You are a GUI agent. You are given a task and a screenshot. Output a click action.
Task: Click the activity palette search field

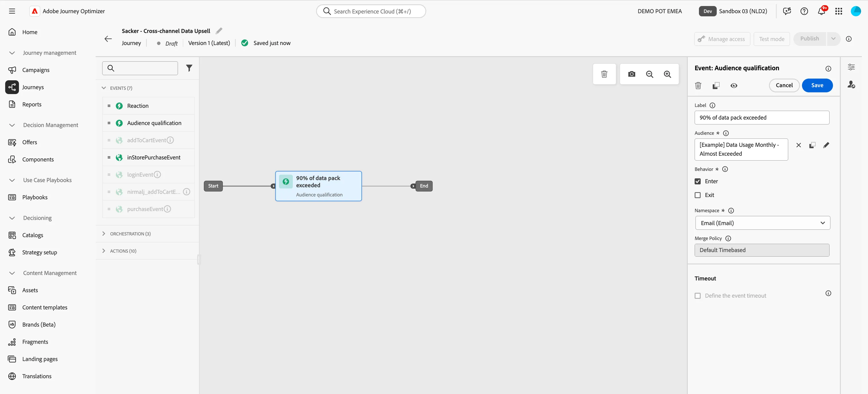pyautogui.click(x=140, y=68)
